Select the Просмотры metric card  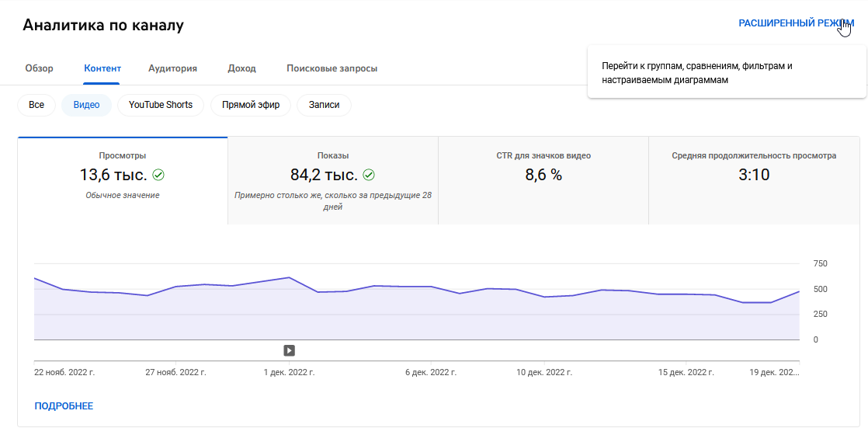point(123,181)
